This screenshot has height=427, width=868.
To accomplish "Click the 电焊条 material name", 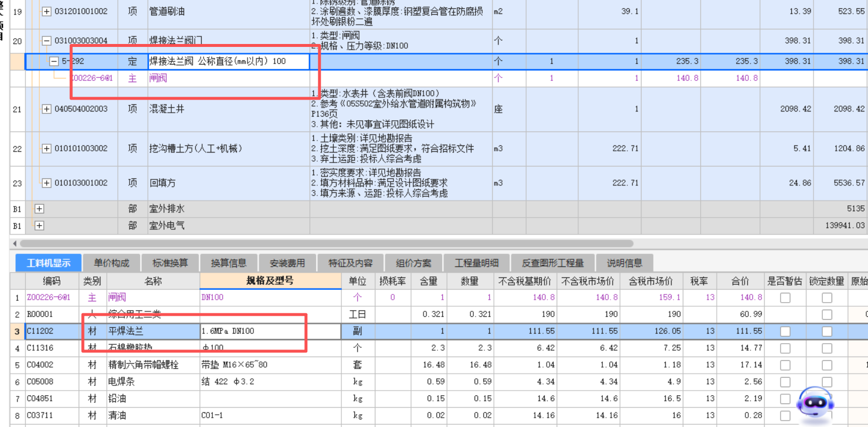I will pyautogui.click(x=121, y=382).
